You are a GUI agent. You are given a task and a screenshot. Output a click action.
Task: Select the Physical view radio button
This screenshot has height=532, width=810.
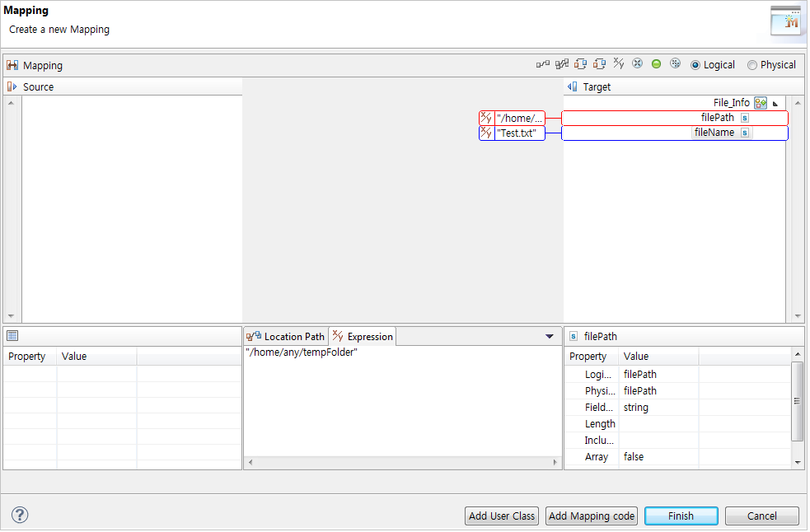751,64
